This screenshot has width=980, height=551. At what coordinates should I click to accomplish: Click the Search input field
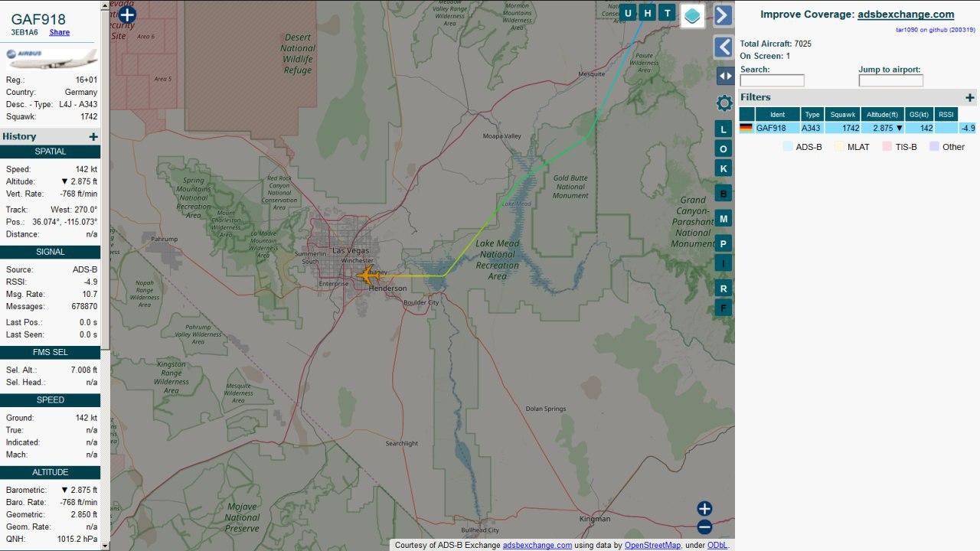tap(772, 80)
